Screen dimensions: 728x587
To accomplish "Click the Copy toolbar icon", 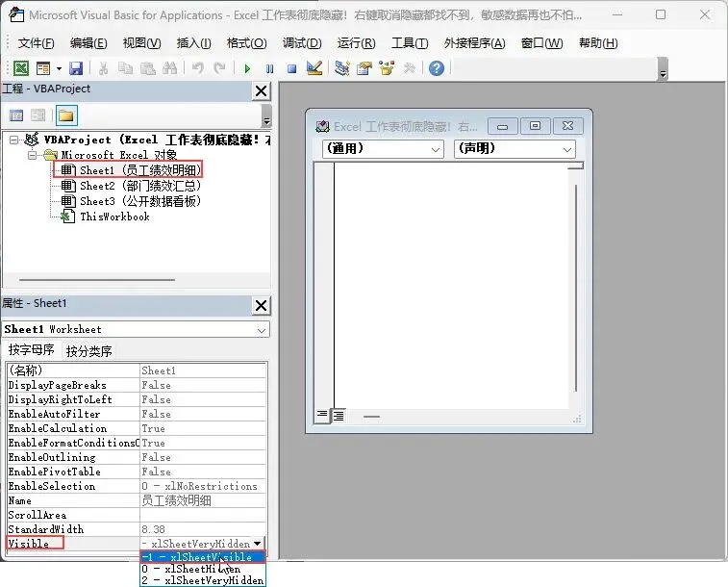I will tap(125, 68).
